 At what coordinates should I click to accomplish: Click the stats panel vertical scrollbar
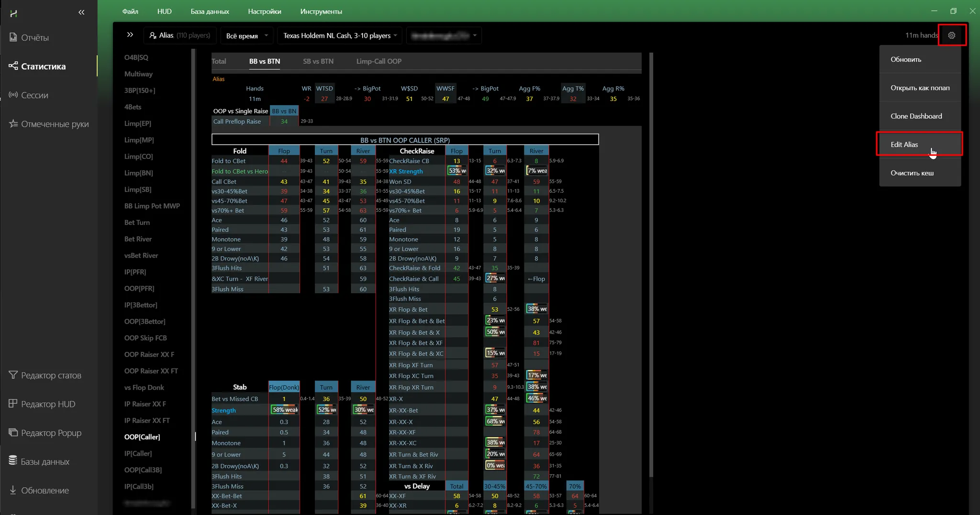pyautogui.click(x=651, y=263)
